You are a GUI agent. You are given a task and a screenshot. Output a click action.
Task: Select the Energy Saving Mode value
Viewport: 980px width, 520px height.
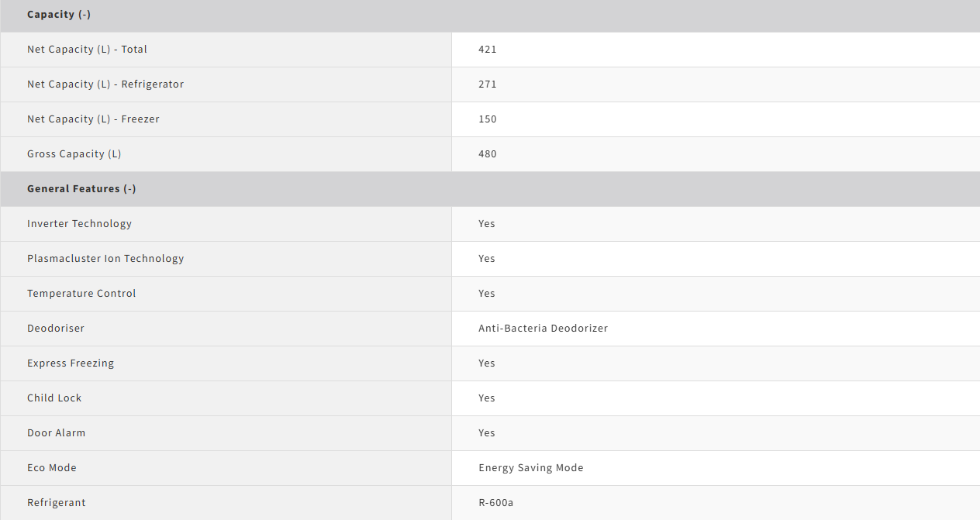pos(530,468)
